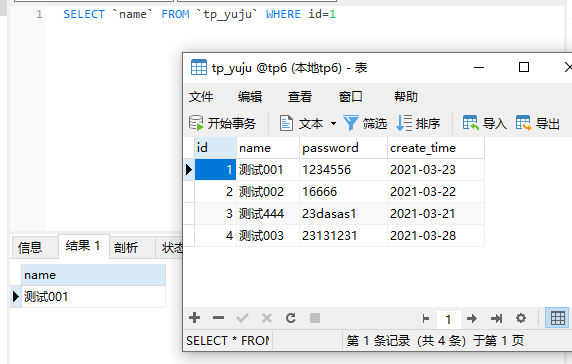Image resolution: width=572 pixels, height=364 pixels.
Task: Click the SELECT * FROM status bar text
Action: point(228,341)
